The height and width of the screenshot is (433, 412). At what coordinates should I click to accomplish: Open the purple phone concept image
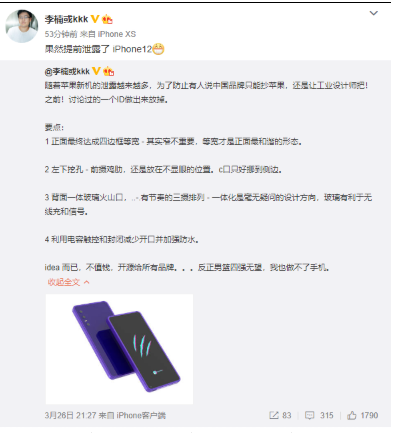click(x=119, y=349)
